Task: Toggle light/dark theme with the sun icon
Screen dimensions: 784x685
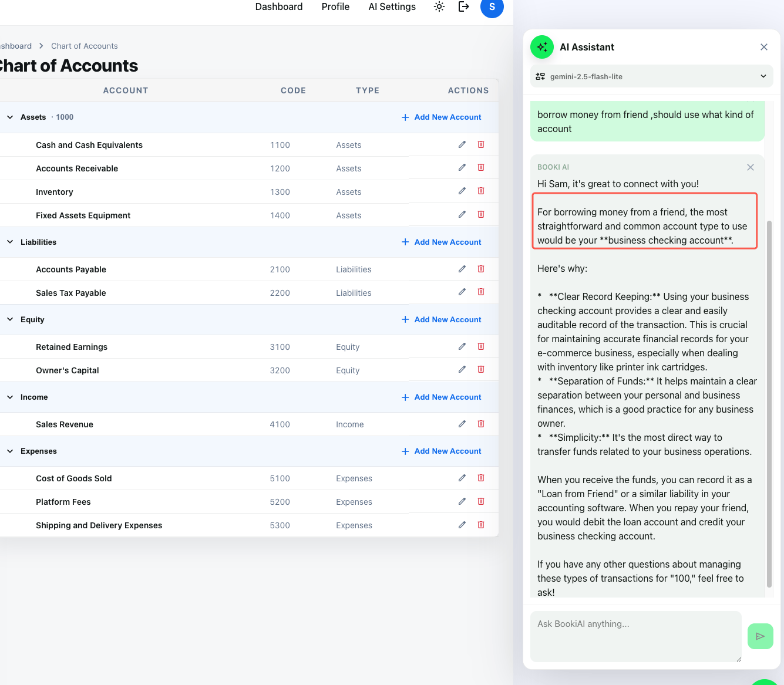Action: [439, 6]
